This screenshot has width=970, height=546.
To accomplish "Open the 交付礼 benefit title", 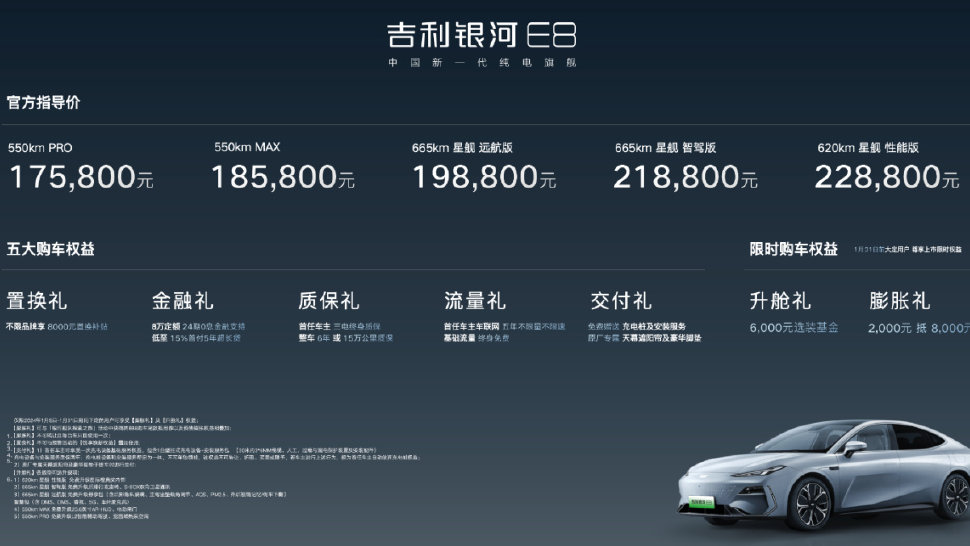I will point(620,301).
